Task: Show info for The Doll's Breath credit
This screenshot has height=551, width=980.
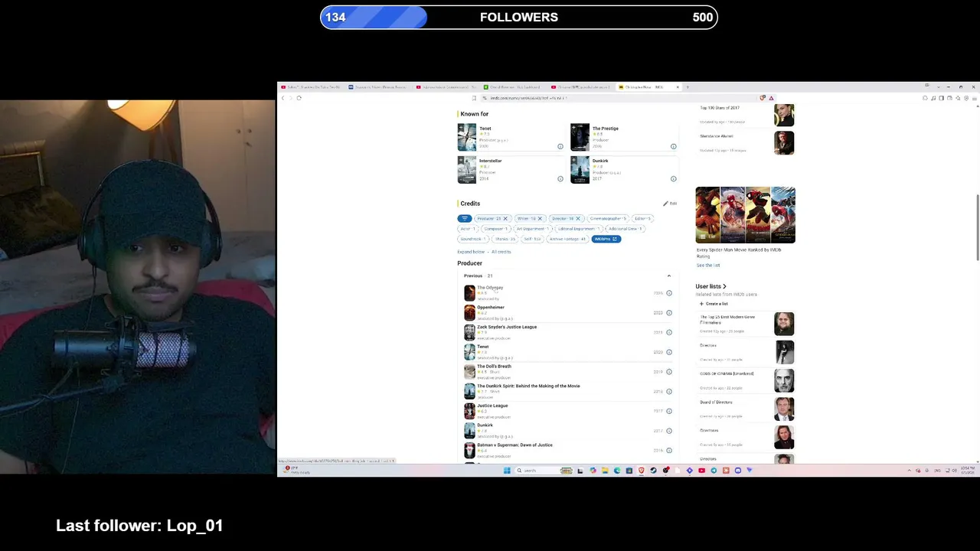Action: [669, 372]
